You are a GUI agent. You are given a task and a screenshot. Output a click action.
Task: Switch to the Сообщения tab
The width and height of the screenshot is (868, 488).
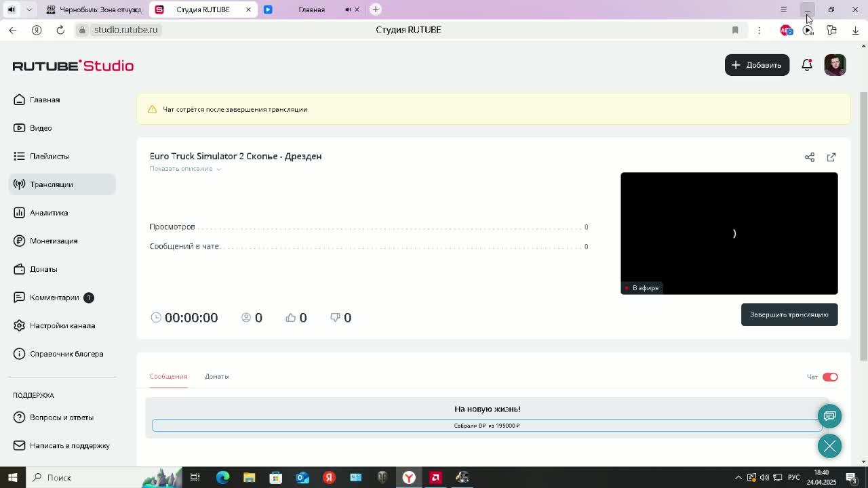(168, 376)
